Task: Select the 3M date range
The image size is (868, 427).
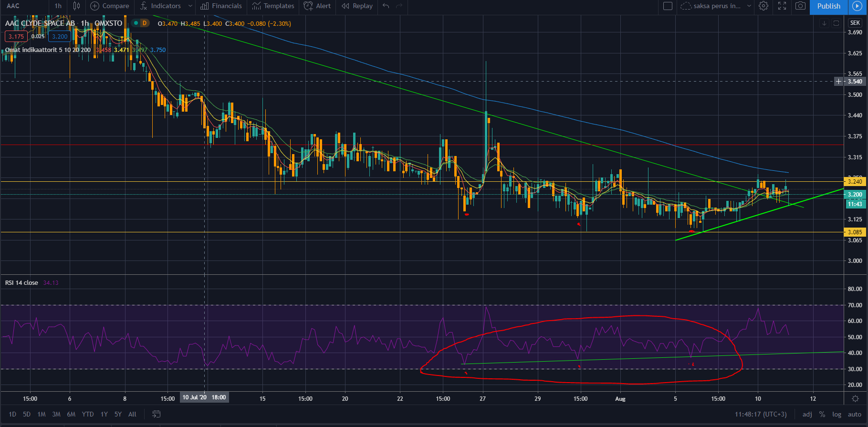Action: [x=56, y=414]
